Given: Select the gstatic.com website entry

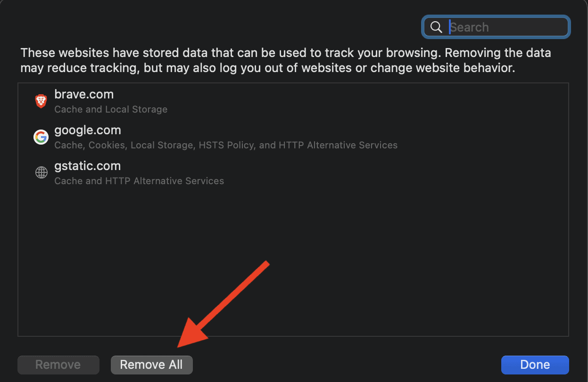Looking at the screenshot, I should coord(88,166).
